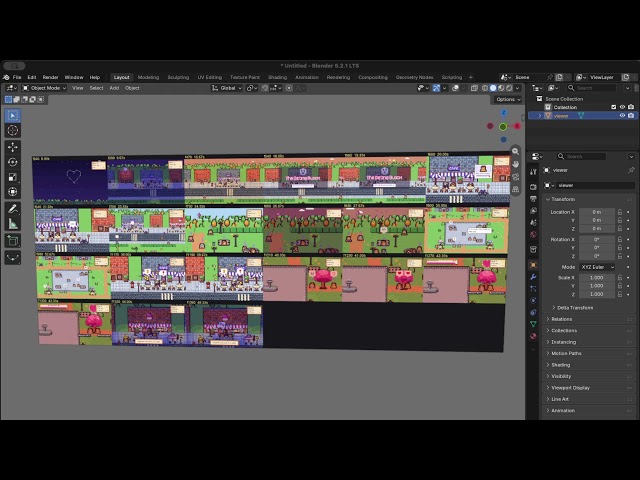Toggle the Rotation X lock
The height and width of the screenshot is (480, 640).
pyautogui.click(x=620, y=239)
